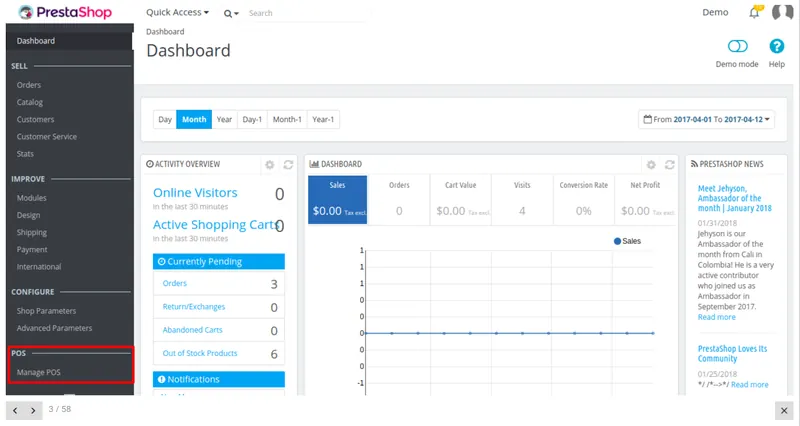Open Dashboard panel settings gear
Screen dimensions: 800x426
651,164
